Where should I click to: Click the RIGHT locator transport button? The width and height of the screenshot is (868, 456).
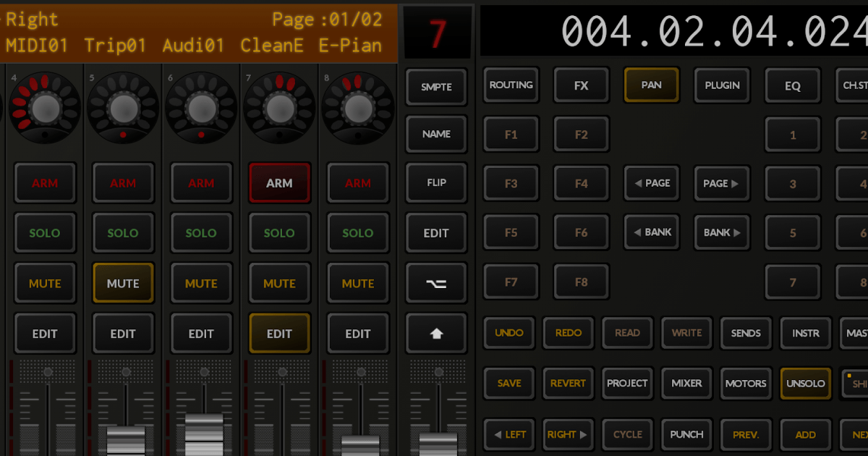pyautogui.click(x=569, y=434)
